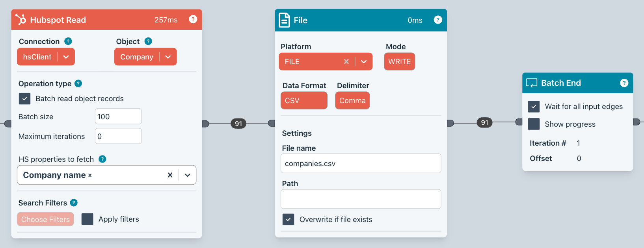
Task: Click the File node input port
Action: tap(272, 123)
